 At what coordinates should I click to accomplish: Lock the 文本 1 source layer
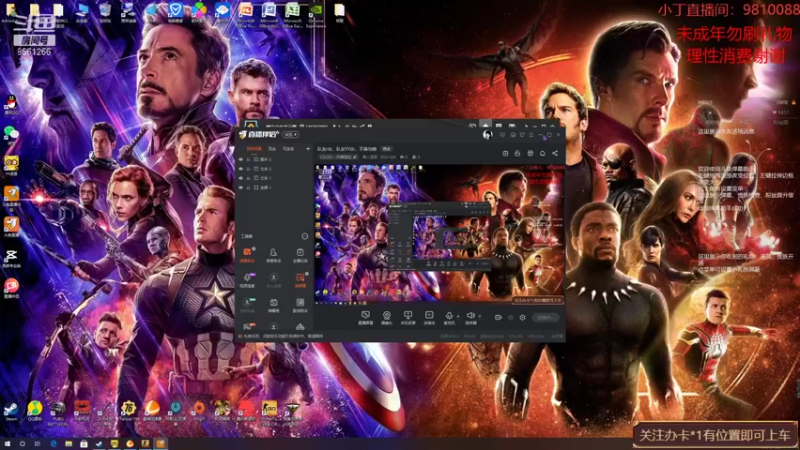pos(248,178)
